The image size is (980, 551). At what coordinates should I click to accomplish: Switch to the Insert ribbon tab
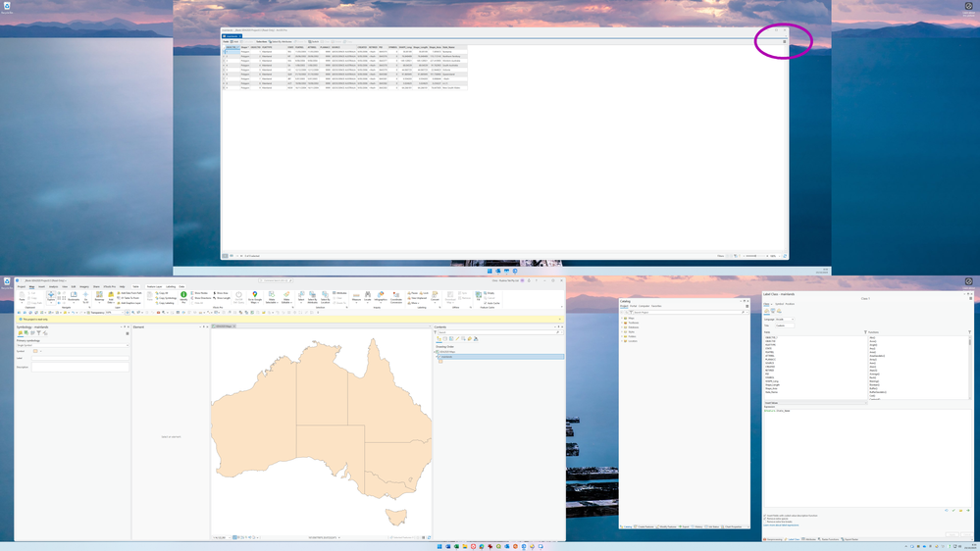41,286
